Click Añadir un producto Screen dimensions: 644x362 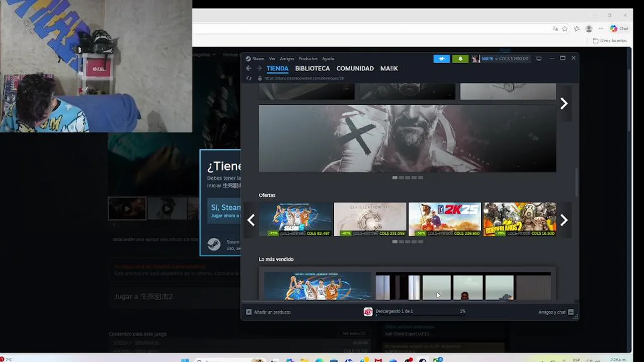pyautogui.click(x=272, y=312)
